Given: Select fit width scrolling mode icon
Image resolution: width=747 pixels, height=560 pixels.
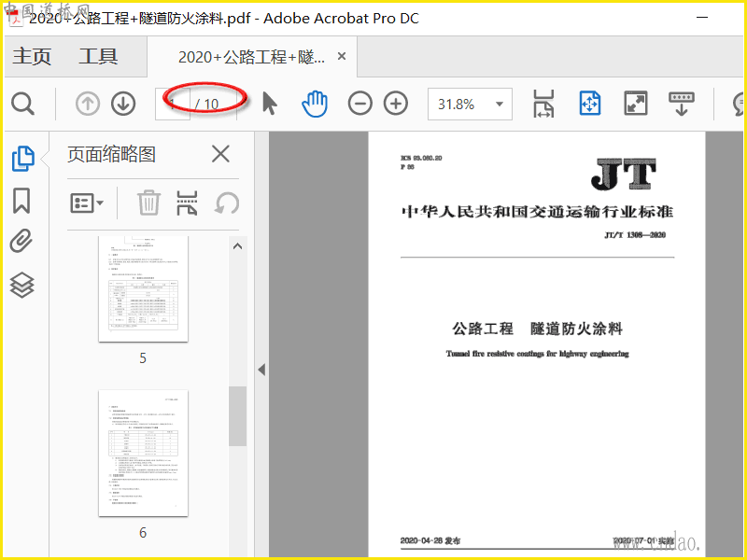Looking at the screenshot, I should click(x=543, y=104).
